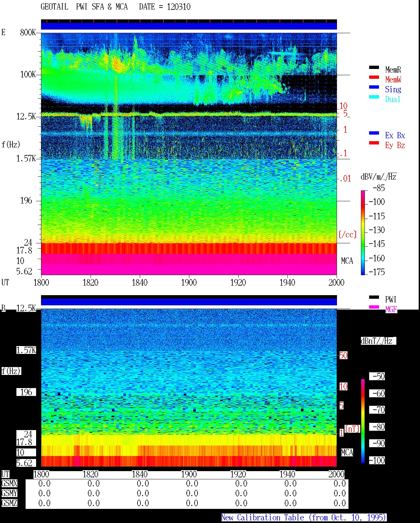Click the -145 color scale value
The width and height of the screenshot is (420, 523).
coord(377,244)
